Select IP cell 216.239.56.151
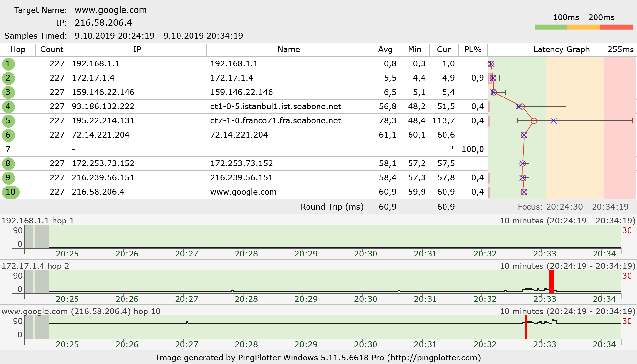This screenshot has height=364, width=637. click(103, 178)
